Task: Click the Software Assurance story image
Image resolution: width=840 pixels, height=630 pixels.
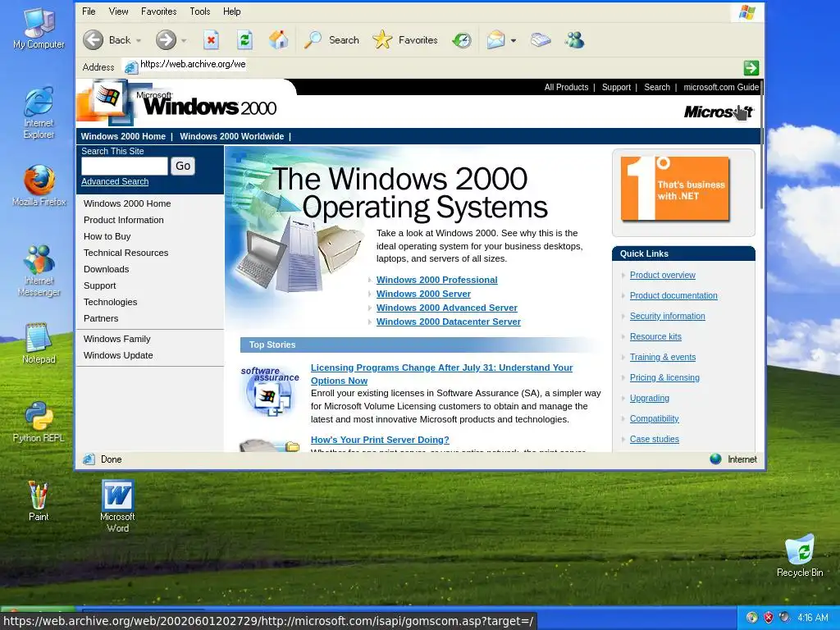Action: 269,392
